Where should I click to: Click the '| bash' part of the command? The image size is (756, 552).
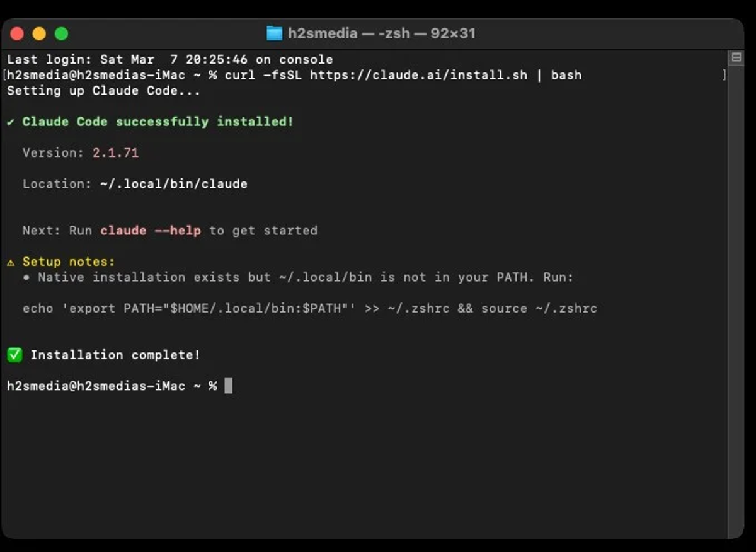tap(558, 75)
